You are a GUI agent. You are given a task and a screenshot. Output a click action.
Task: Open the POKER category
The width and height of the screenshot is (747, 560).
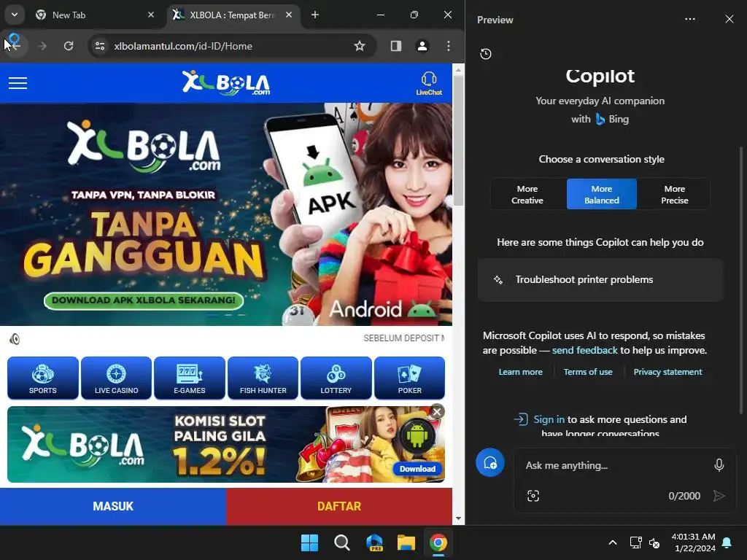(x=410, y=378)
